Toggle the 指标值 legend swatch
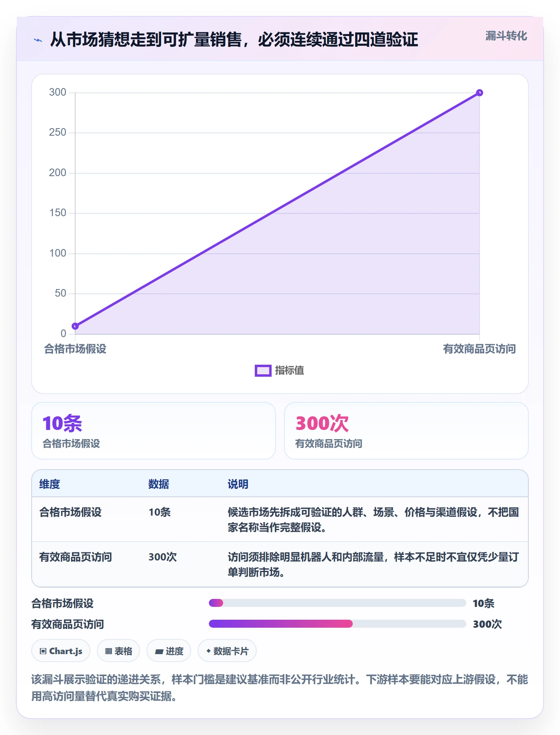This screenshot has width=560, height=735. coord(263,371)
